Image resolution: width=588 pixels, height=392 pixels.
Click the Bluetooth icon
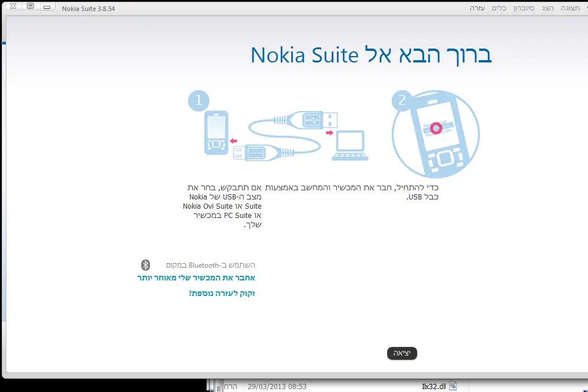pyautogui.click(x=146, y=265)
